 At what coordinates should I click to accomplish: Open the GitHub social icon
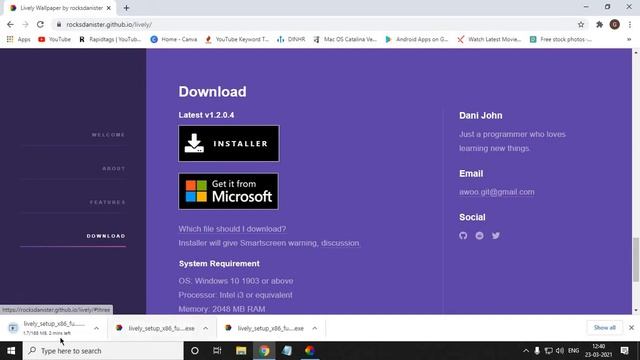pyautogui.click(x=463, y=236)
